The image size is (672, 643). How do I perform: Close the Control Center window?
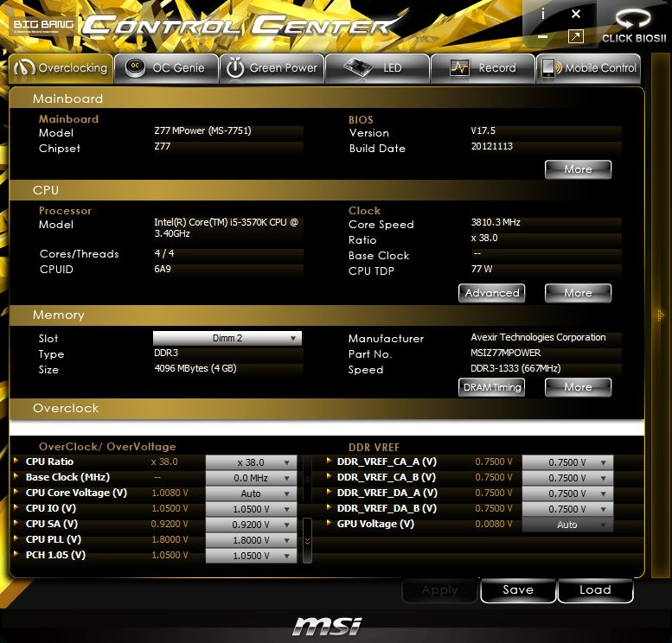coord(576,14)
